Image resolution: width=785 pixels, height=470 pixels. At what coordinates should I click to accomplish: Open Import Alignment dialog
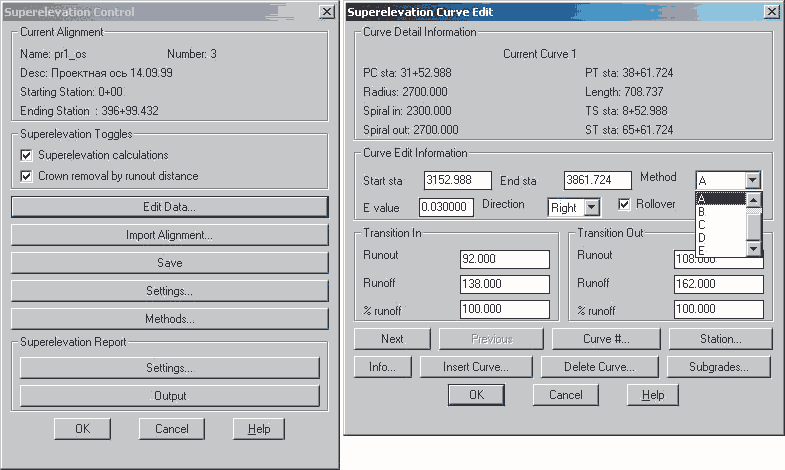[169, 235]
